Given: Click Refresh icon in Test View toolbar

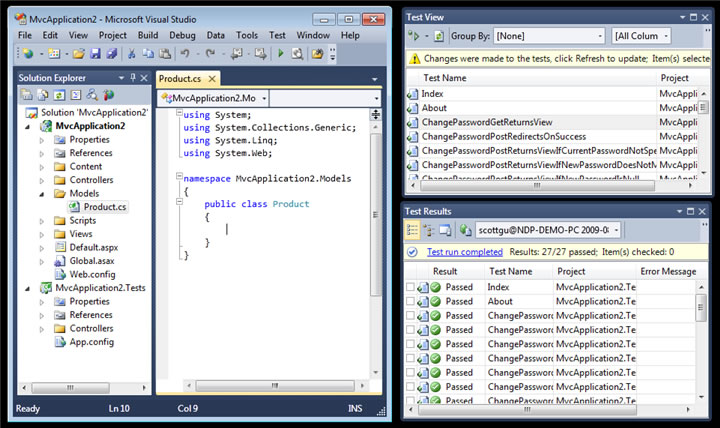Looking at the screenshot, I should pyautogui.click(x=439, y=36).
